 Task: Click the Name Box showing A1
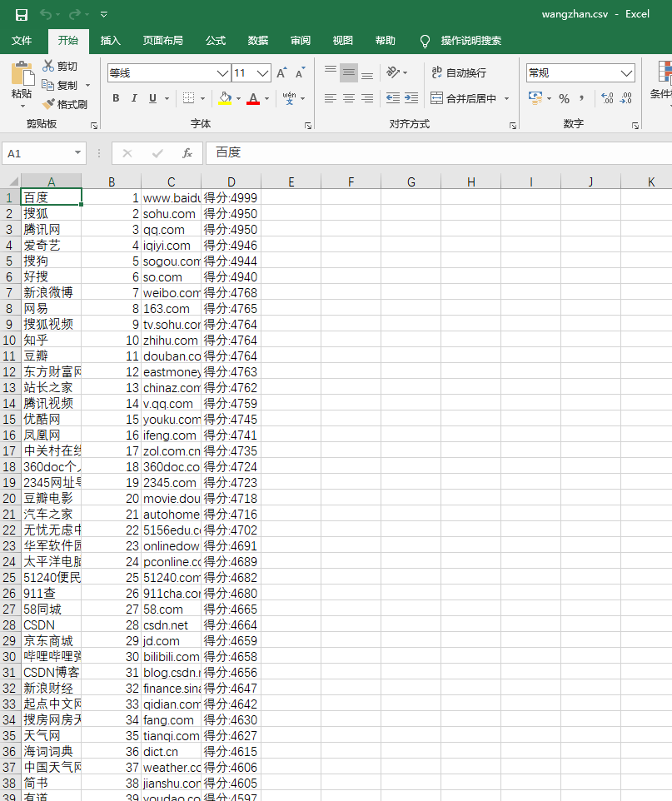pyautogui.click(x=44, y=153)
